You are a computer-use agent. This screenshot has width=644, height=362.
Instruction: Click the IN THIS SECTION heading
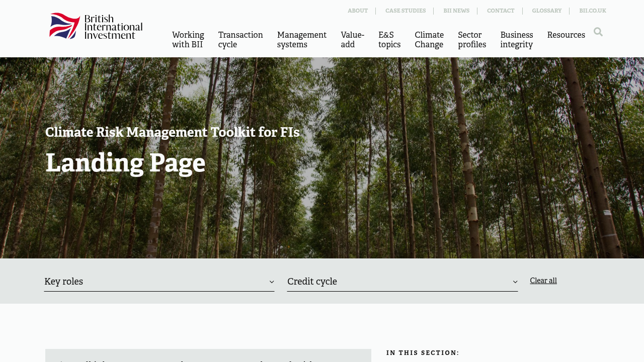[423, 353]
